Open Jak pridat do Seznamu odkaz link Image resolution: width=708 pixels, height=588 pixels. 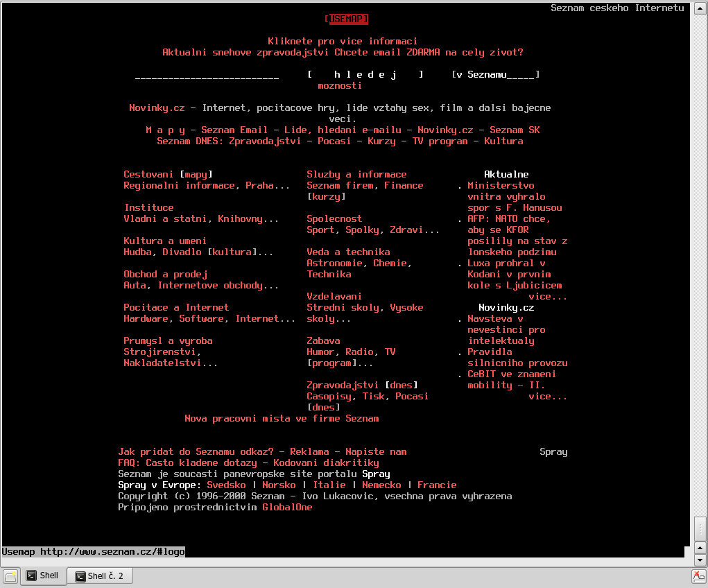(x=196, y=452)
